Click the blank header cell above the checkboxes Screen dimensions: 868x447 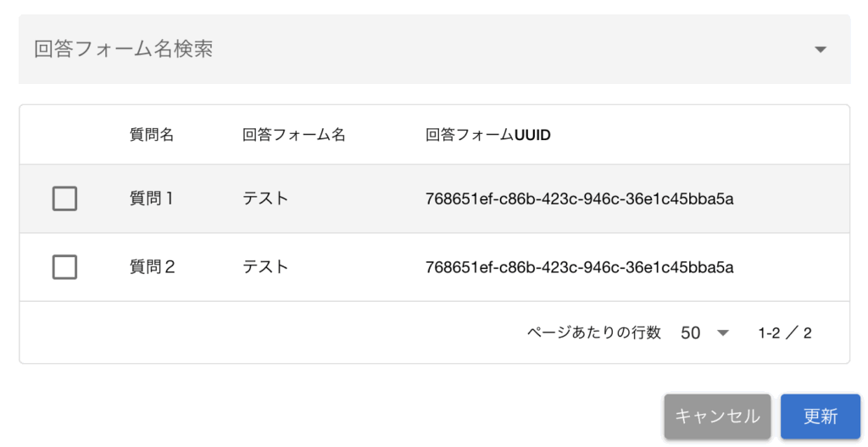[64, 135]
